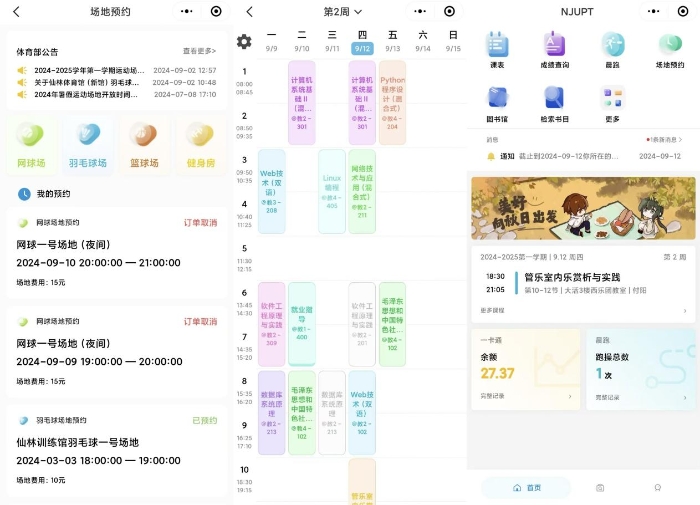The width and height of the screenshot is (700, 505).
Task: Click the timetable settings gear icon
Action: [244, 42]
